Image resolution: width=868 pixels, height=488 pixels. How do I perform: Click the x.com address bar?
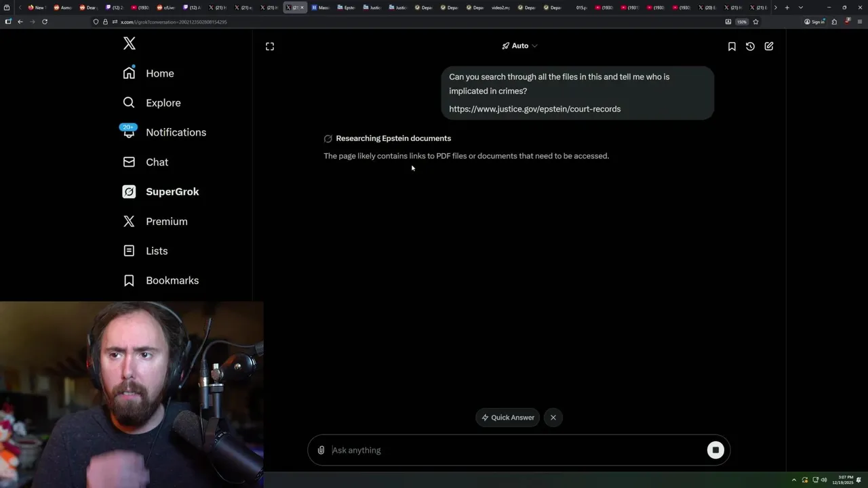click(x=407, y=22)
